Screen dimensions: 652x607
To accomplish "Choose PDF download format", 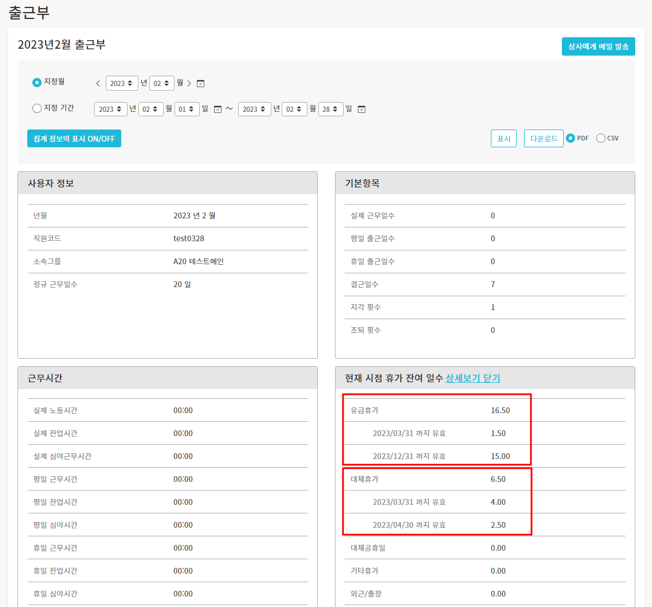I will coord(571,138).
